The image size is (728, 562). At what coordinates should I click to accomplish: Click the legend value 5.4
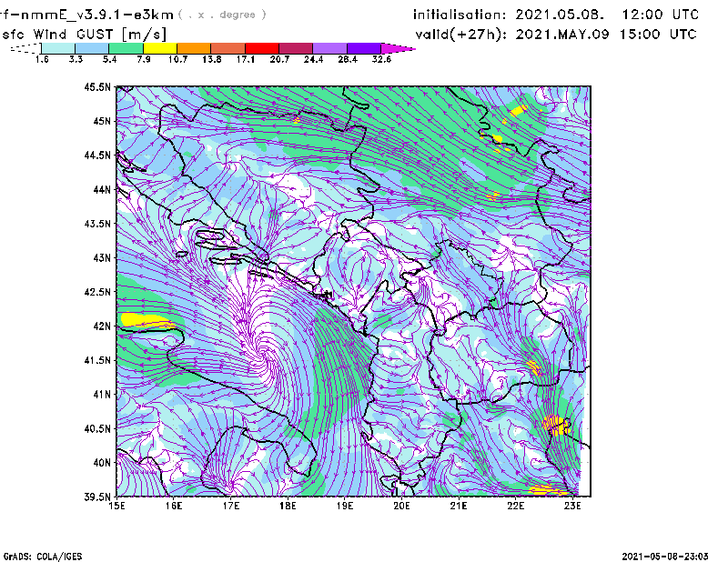109,59
